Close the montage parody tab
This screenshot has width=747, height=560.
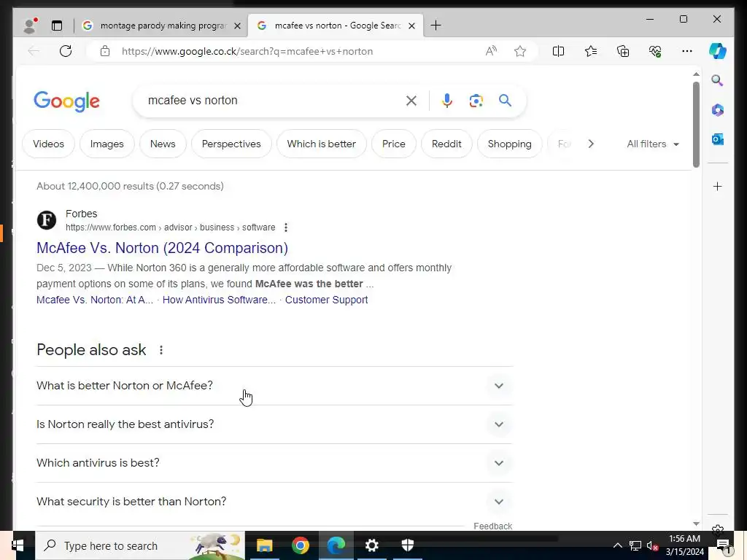point(237,26)
